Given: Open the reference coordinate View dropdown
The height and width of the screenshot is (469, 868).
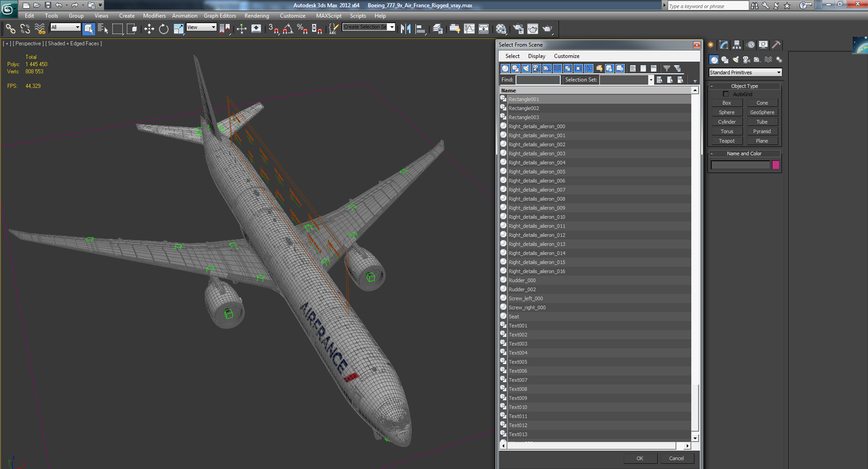Looking at the screenshot, I should (x=201, y=28).
